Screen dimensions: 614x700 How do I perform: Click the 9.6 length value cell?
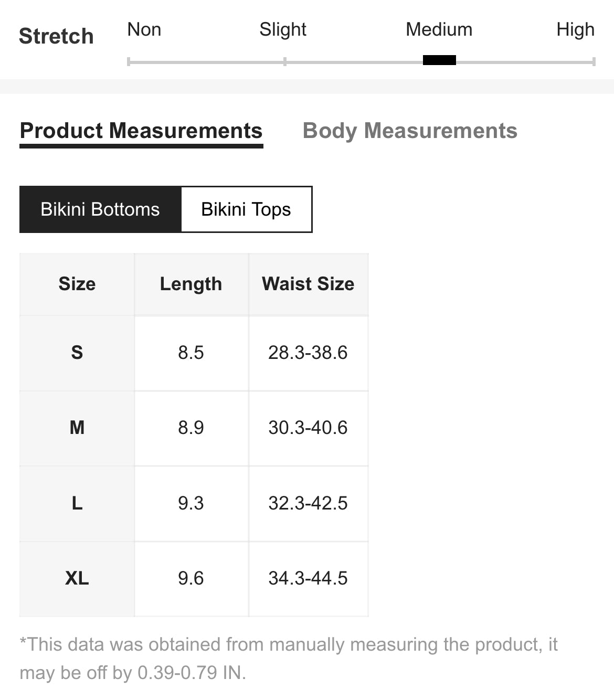(x=191, y=579)
